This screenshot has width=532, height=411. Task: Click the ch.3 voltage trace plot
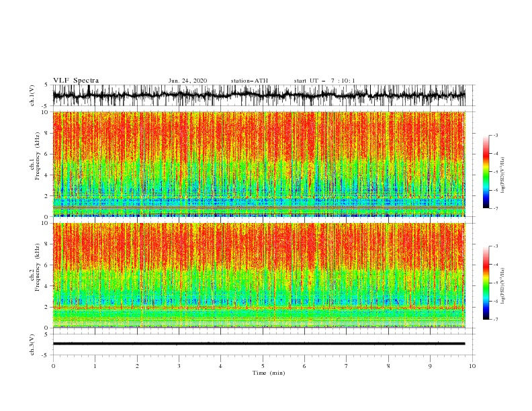(259, 345)
